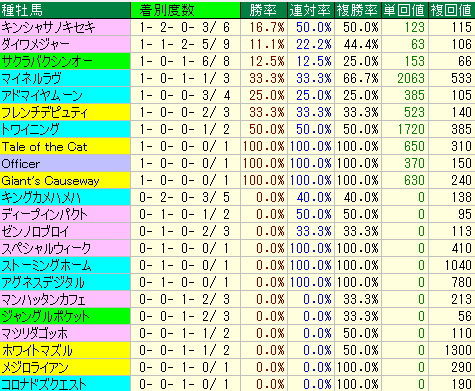
Task: Select the Officer sire name cell
Action: point(65,163)
